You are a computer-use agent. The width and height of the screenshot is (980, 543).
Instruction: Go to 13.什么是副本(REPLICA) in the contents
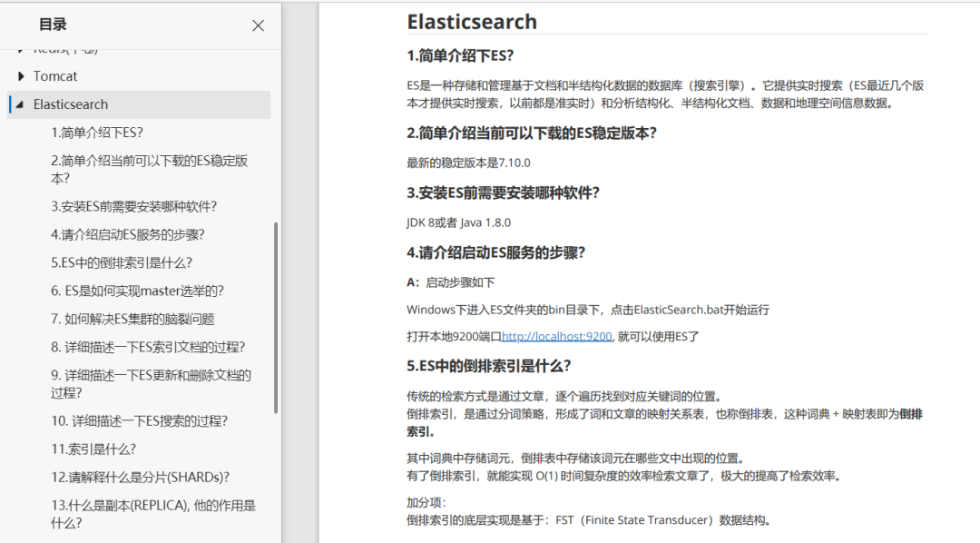153,514
